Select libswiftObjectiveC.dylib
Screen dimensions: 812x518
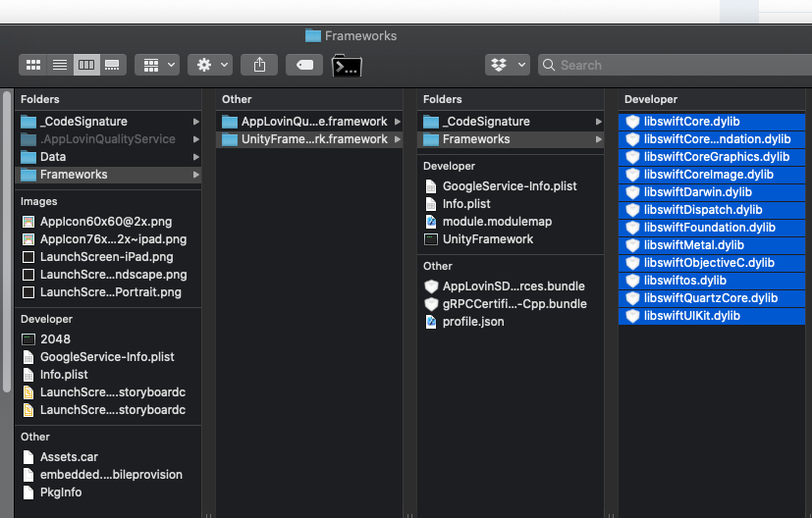click(712, 262)
